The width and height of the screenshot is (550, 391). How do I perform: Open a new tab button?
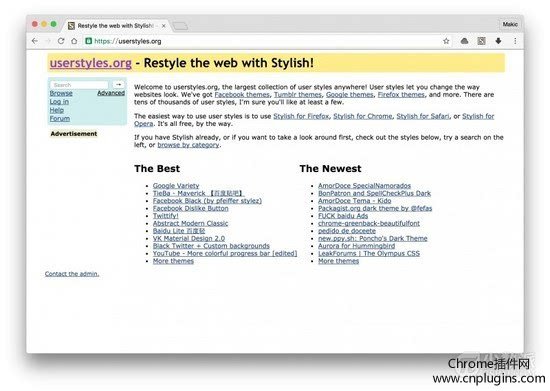[x=180, y=26]
